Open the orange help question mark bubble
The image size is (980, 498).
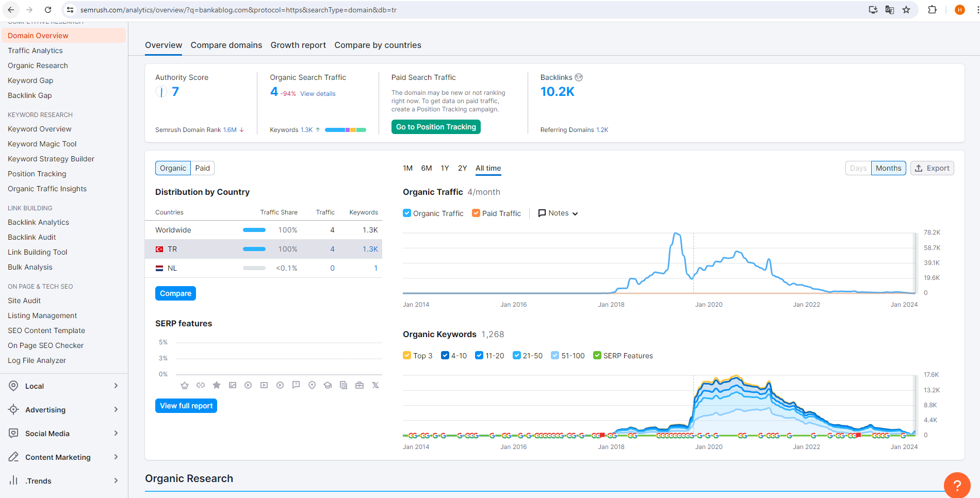957,485
